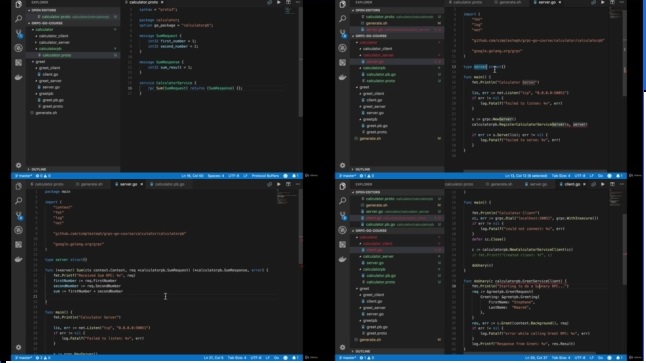Switch to generate.sh tab in bottom-left window
The height and width of the screenshot is (363, 646).
(91, 184)
